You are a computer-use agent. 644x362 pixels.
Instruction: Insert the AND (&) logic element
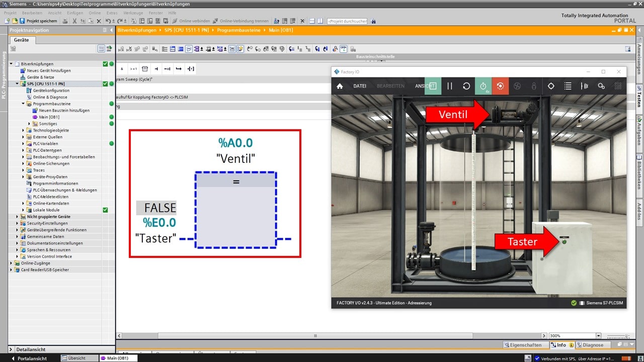(x=122, y=68)
